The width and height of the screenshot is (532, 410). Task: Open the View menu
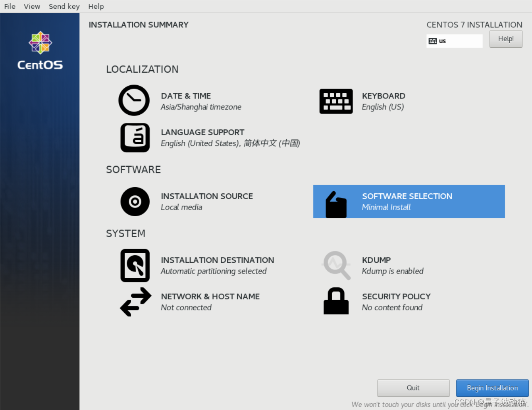pos(32,6)
